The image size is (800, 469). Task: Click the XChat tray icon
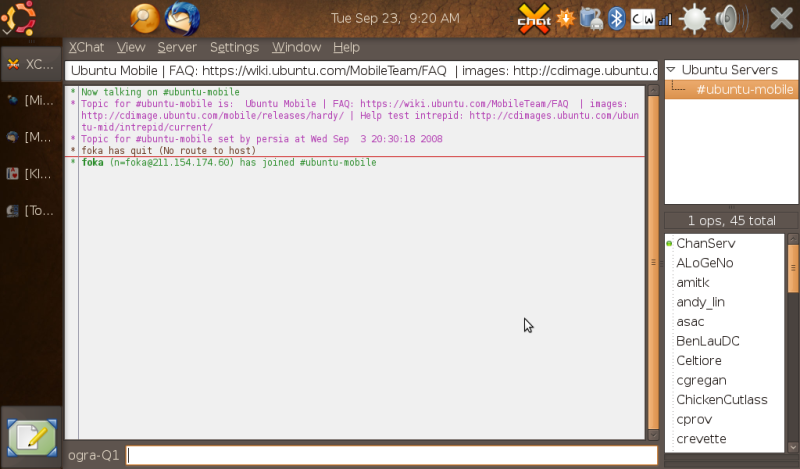point(534,19)
